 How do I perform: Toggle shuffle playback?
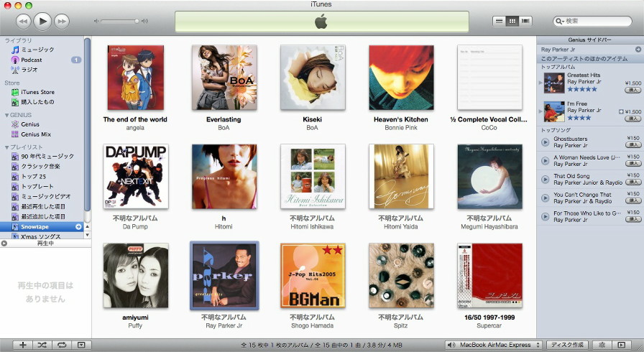click(42, 345)
